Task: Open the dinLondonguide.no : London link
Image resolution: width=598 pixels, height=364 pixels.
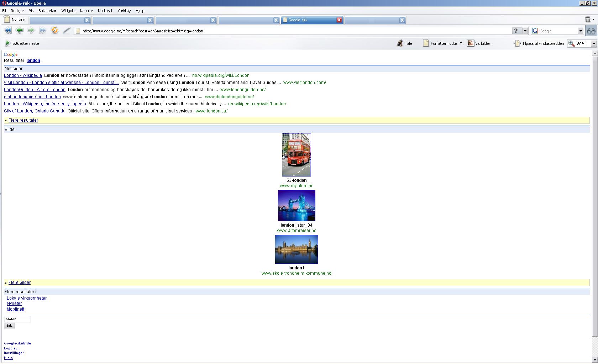Action: [32, 97]
